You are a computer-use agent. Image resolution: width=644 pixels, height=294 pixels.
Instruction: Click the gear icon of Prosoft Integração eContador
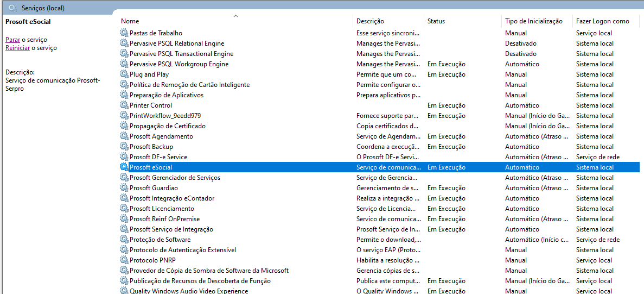(124, 198)
